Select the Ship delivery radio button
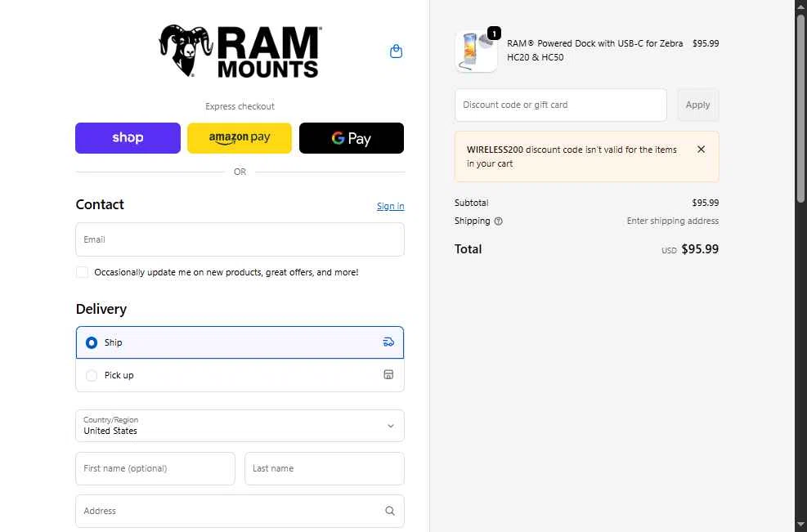The width and height of the screenshot is (807, 532). 92,342
